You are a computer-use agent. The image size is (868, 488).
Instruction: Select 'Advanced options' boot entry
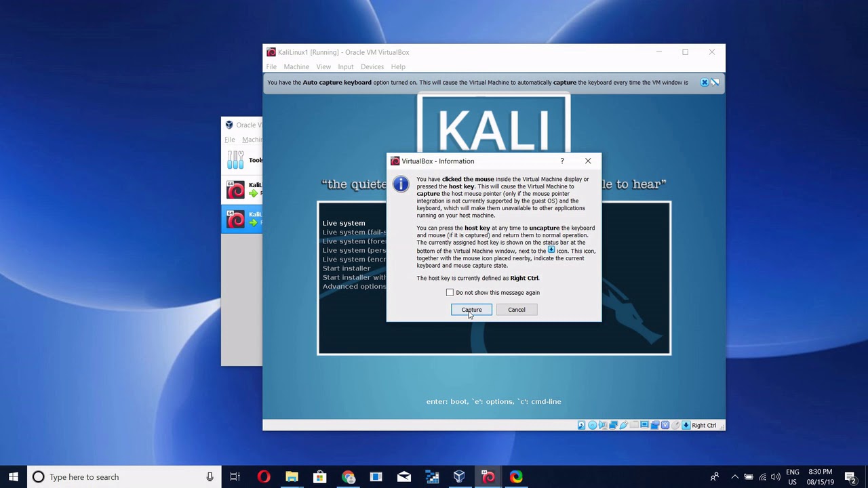point(355,286)
